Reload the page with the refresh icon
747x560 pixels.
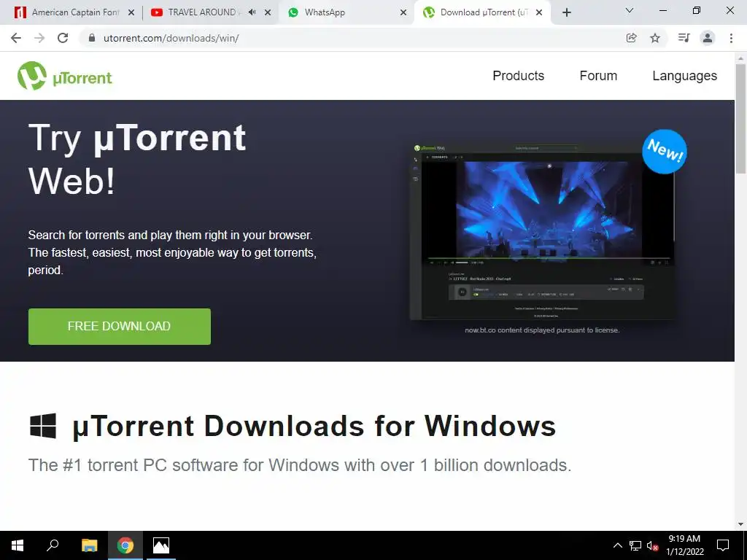click(x=63, y=38)
